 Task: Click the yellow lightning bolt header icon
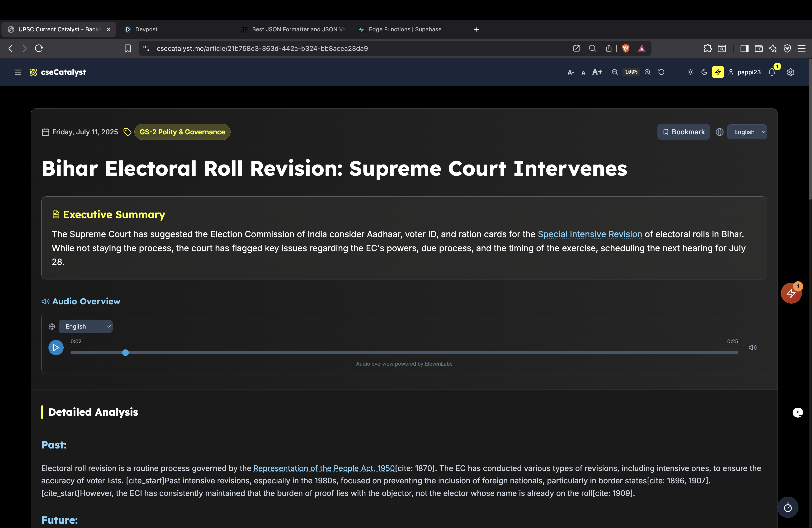coord(718,72)
